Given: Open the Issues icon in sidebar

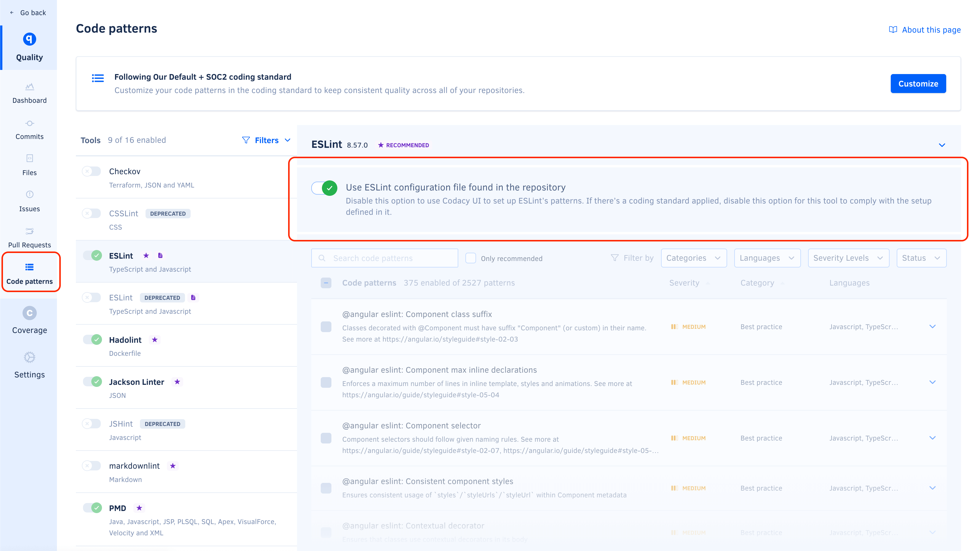Looking at the screenshot, I should click(29, 194).
